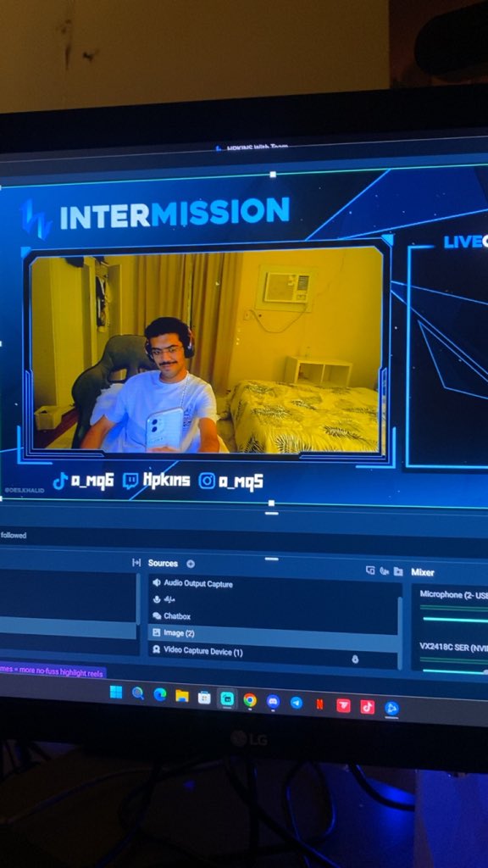Adjust the VX2418C SER volume slider

pos(454,670)
